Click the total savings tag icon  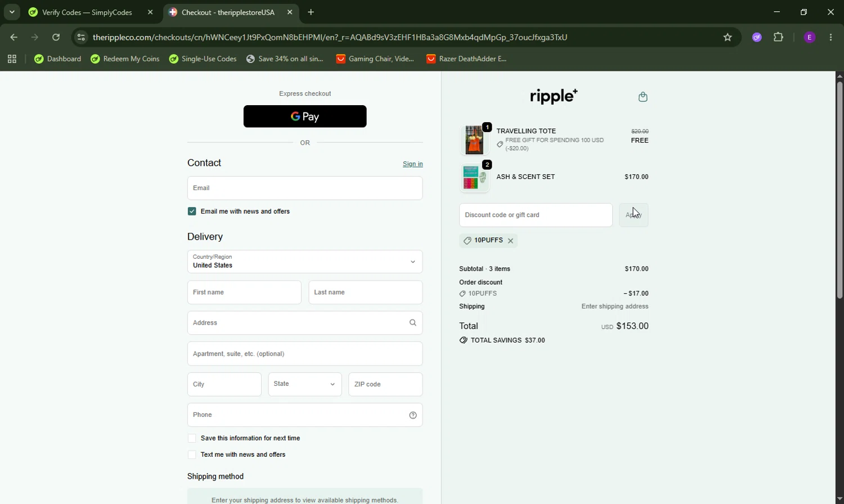click(463, 341)
